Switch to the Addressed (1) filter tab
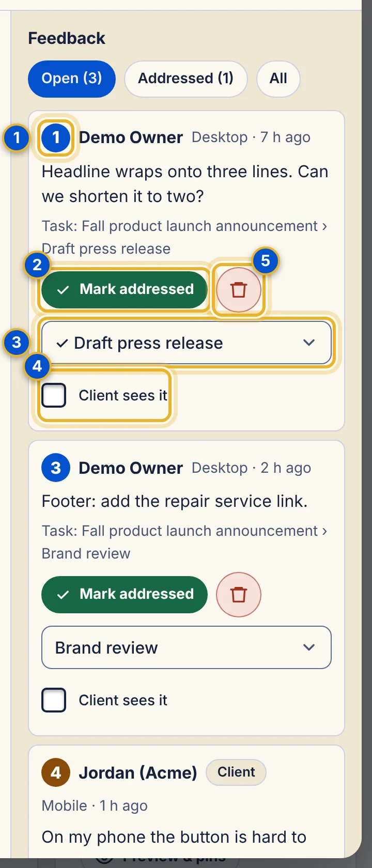The height and width of the screenshot is (868, 372). pyautogui.click(x=186, y=79)
